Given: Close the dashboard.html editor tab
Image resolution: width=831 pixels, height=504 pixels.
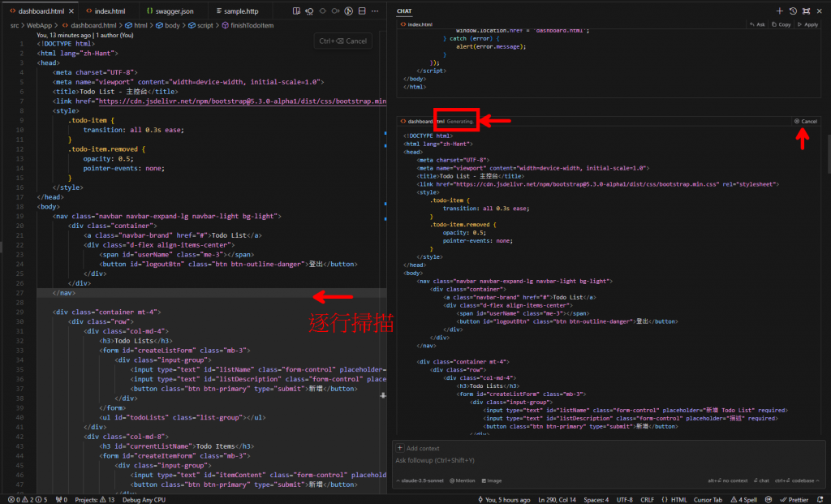Looking at the screenshot, I should [71, 11].
